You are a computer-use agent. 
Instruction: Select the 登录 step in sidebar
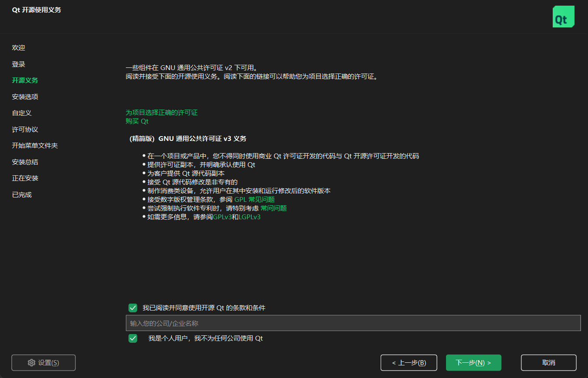(19, 64)
